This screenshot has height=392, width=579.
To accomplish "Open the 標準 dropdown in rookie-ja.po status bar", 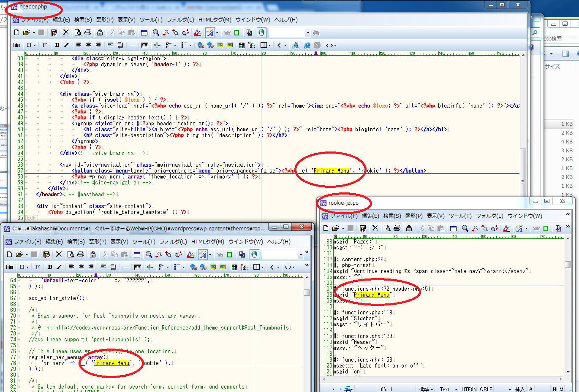I will (426, 389).
